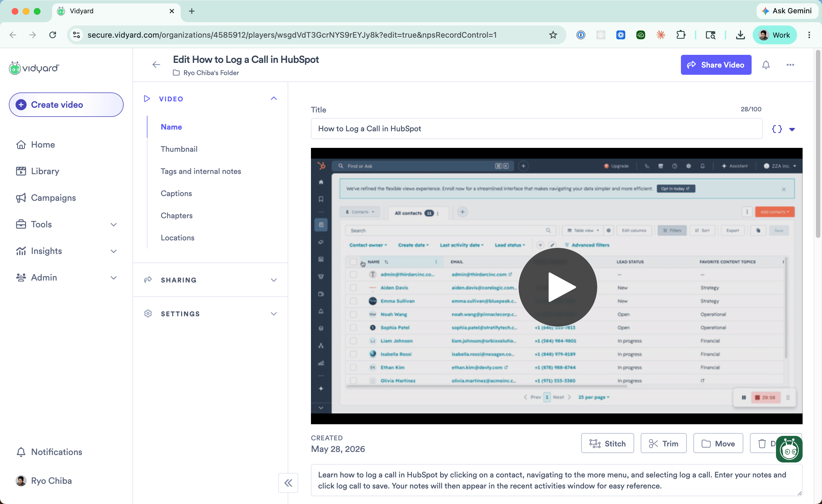The height and width of the screenshot is (504, 822).
Task: Click the page vertical scrollbar
Action: [818, 143]
